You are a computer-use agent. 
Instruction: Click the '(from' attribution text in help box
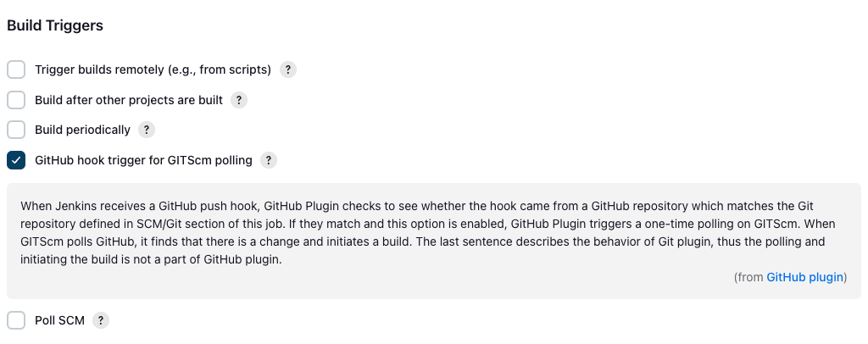[x=748, y=277]
